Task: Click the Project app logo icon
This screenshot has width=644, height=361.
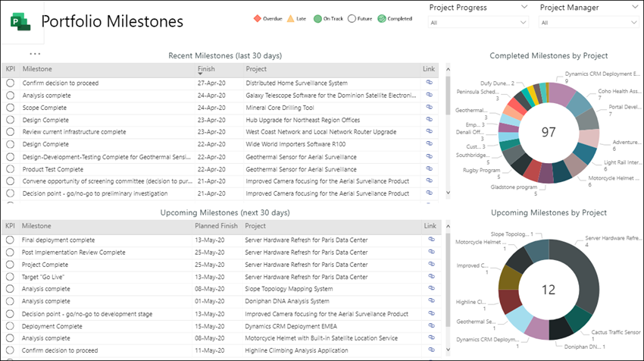Action: (20, 22)
